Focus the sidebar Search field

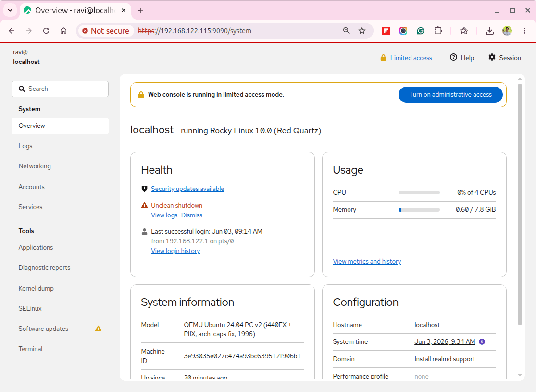pos(60,89)
